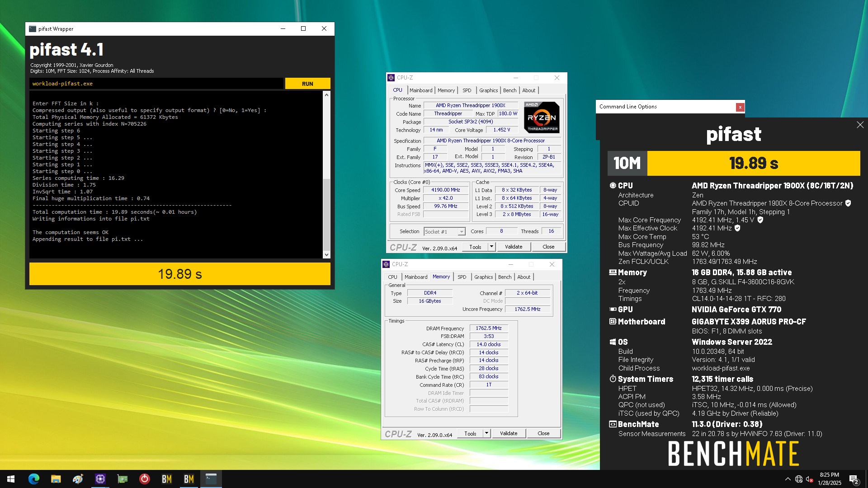Show hidden system tray icons
The width and height of the screenshot is (868, 488).
coord(788,479)
